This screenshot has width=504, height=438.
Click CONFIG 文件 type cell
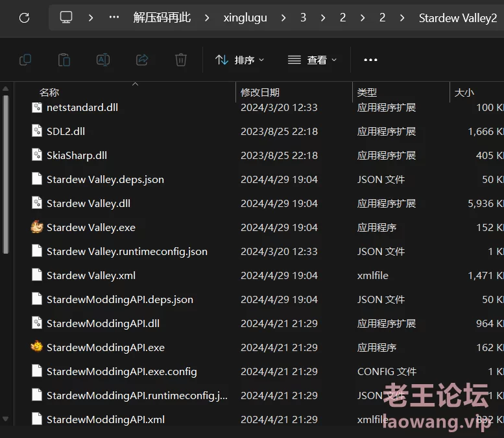tap(387, 371)
